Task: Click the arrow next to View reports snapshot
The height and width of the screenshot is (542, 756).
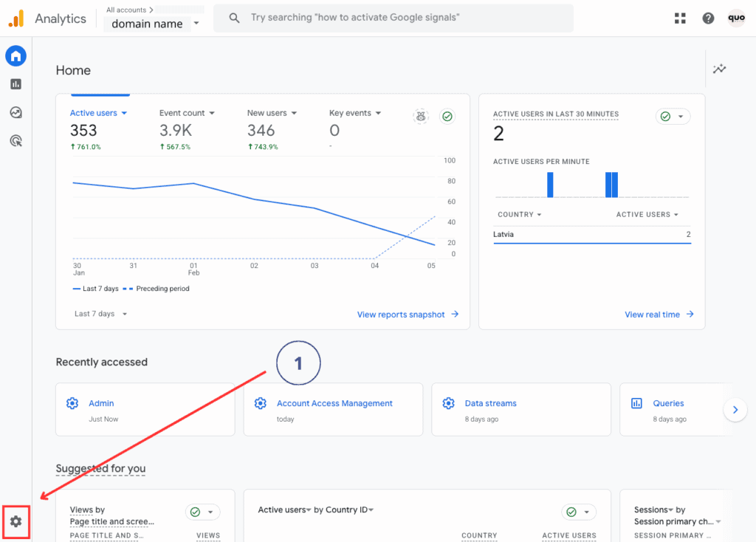Action: pos(455,315)
